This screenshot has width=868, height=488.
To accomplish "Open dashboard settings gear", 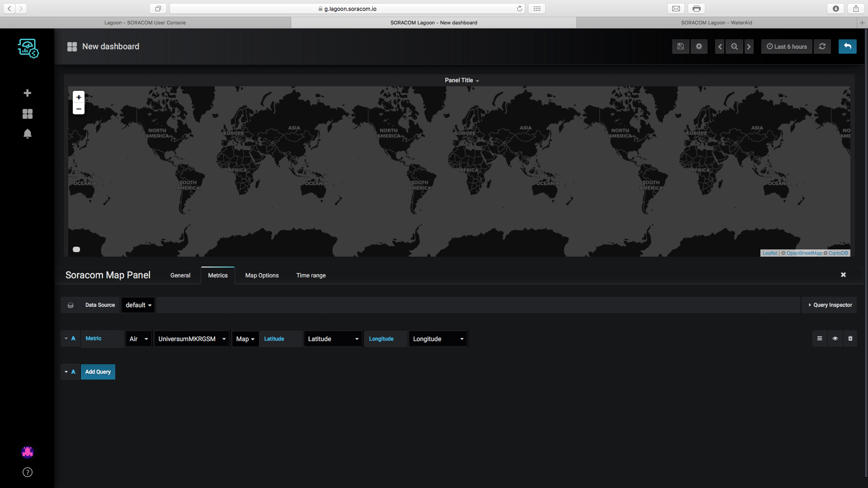I will click(699, 47).
